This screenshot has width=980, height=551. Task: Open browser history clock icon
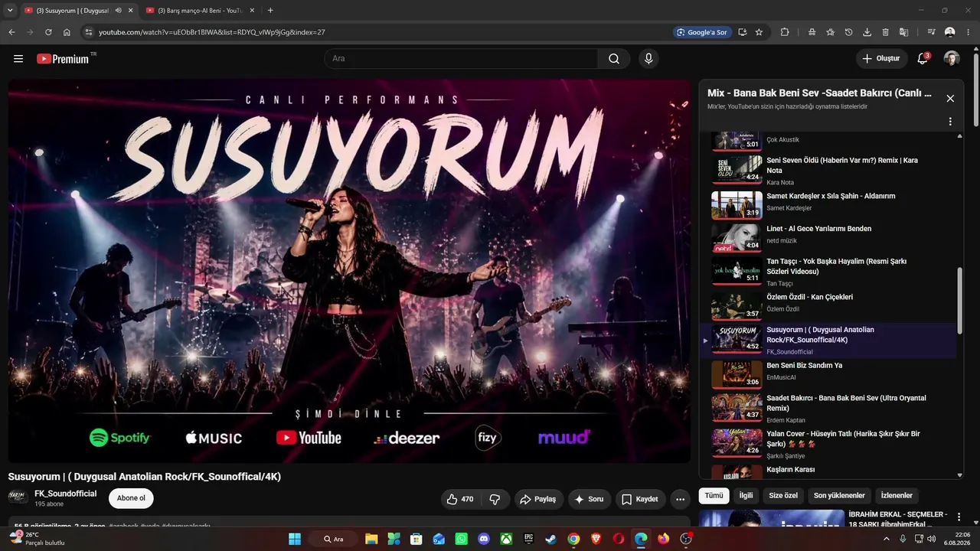coord(848,32)
